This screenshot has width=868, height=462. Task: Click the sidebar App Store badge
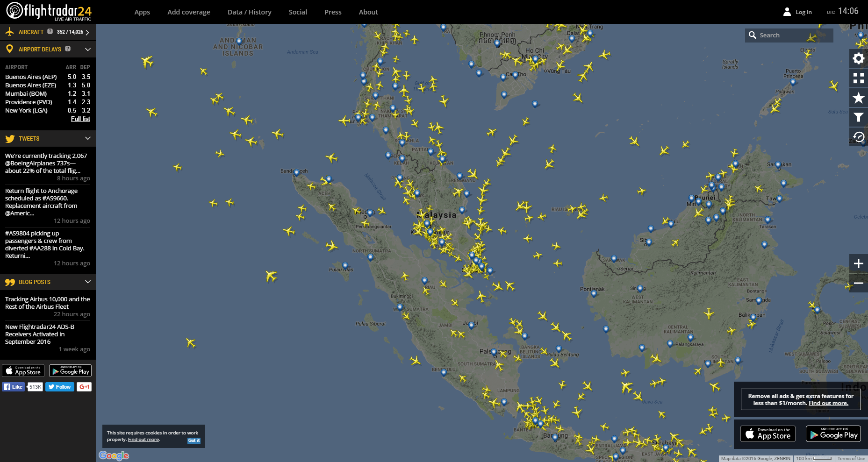click(x=23, y=371)
